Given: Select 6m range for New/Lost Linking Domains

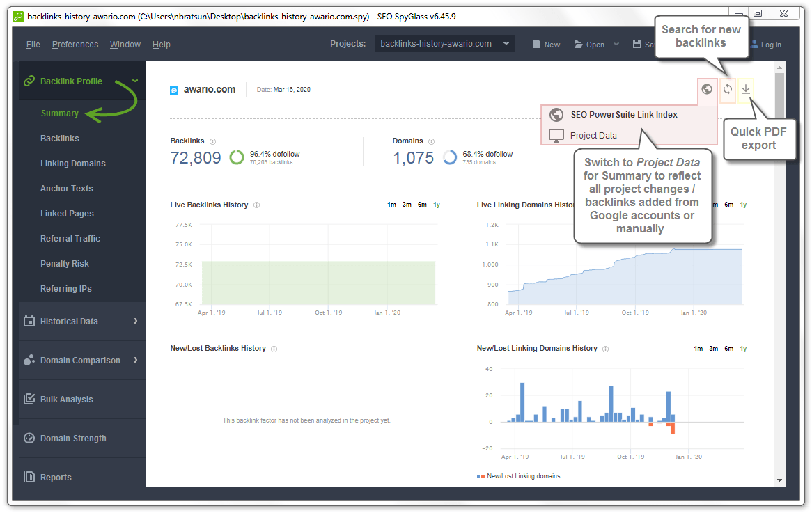Looking at the screenshot, I should tap(728, 349).
